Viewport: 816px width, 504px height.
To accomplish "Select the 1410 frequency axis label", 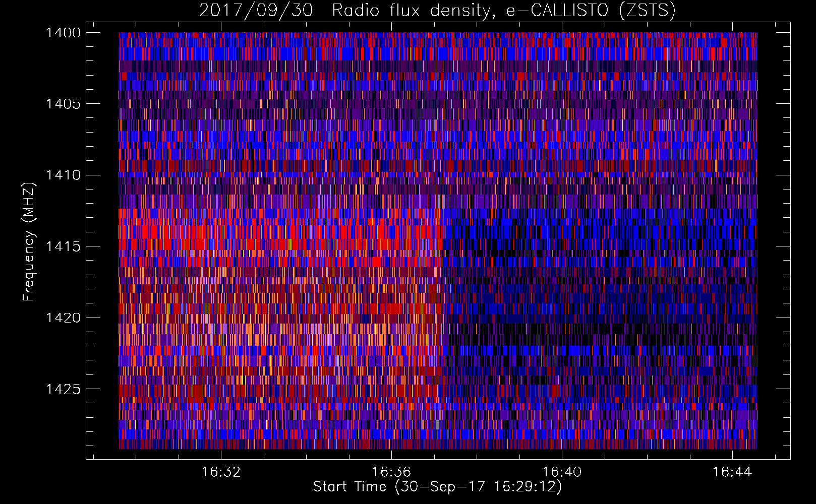I will point(63,175).
